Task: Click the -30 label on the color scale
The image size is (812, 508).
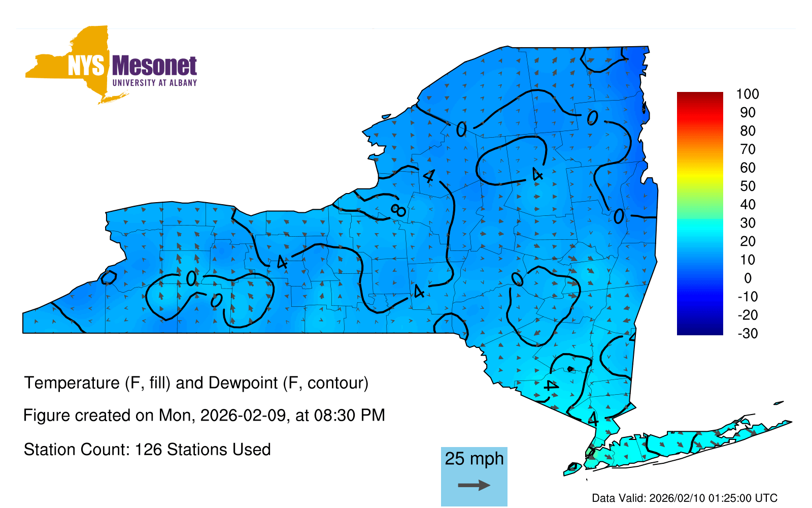Action: (747, 333)
